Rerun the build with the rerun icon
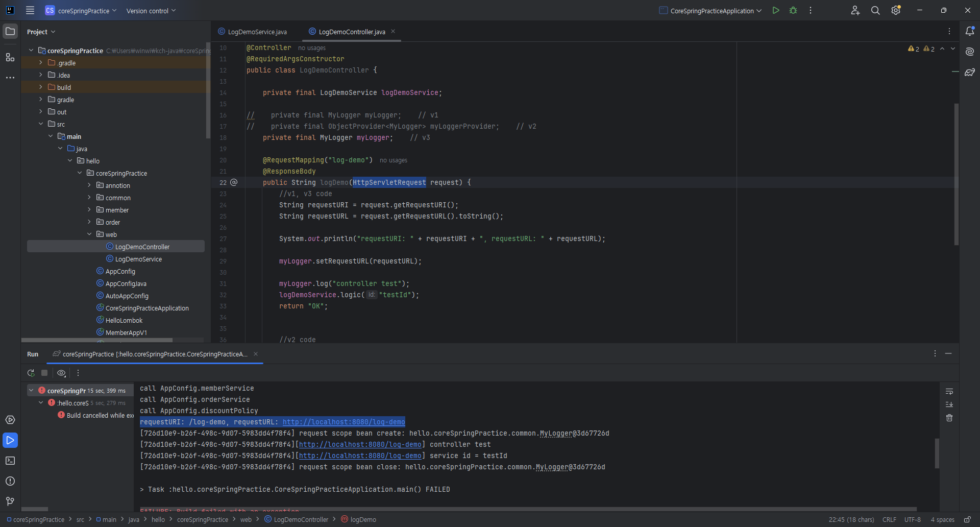The image size is (980, 527). point(31,373)
